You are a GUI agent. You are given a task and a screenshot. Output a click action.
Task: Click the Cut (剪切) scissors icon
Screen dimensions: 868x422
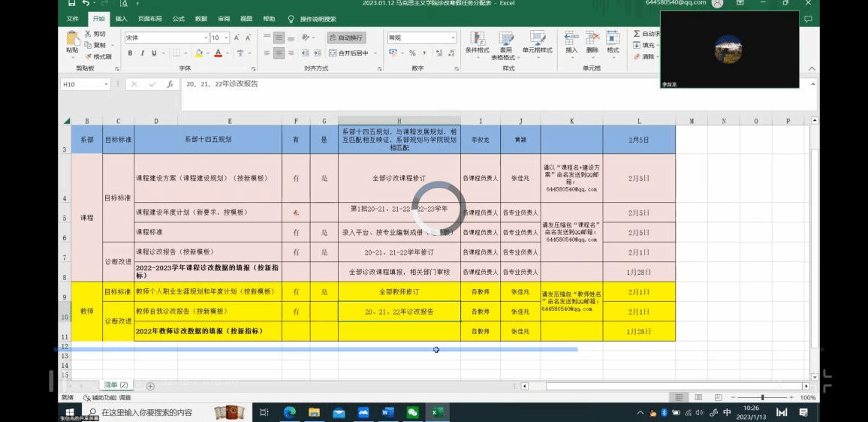click(x=88, y=34)
